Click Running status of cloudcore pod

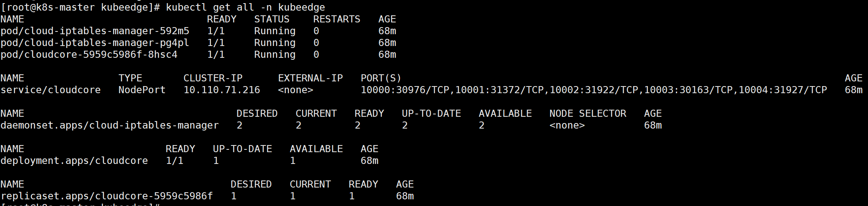(x=275, y=55)
